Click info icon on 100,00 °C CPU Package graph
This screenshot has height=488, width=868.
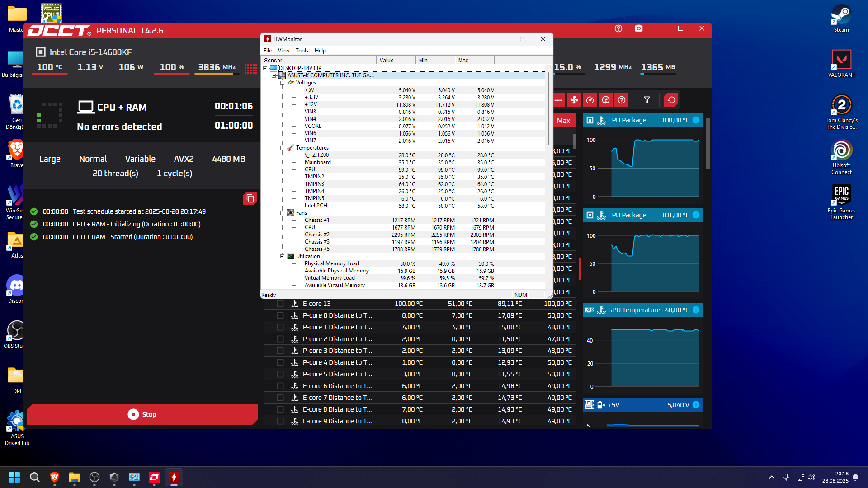(x=696, y=120)
